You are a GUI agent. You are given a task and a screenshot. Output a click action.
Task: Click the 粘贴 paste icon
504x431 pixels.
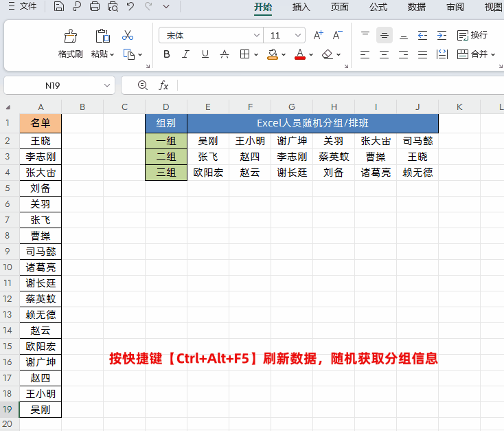[102, 36]
